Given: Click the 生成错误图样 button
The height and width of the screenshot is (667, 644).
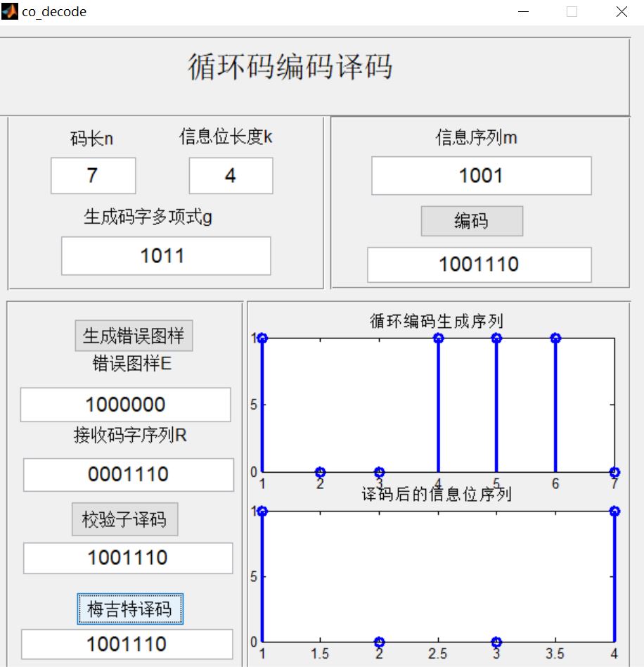Looking at the screenshot, I should 134,336.
